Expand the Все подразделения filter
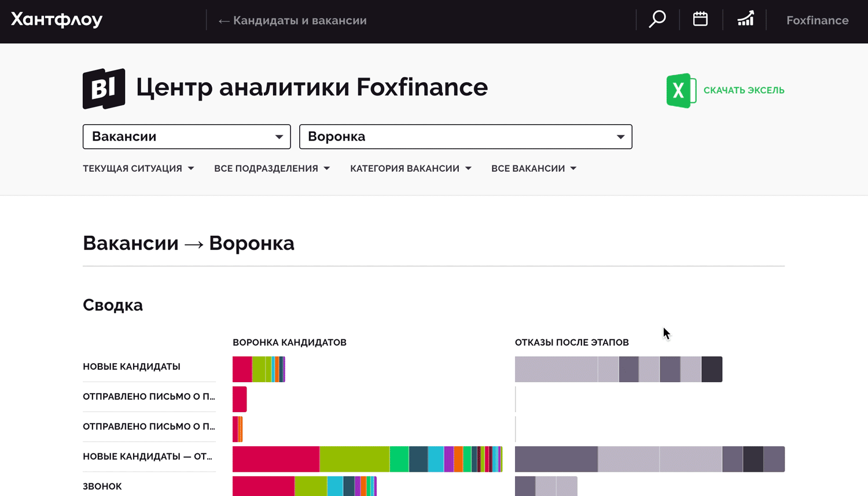 [x=271, y=169]
